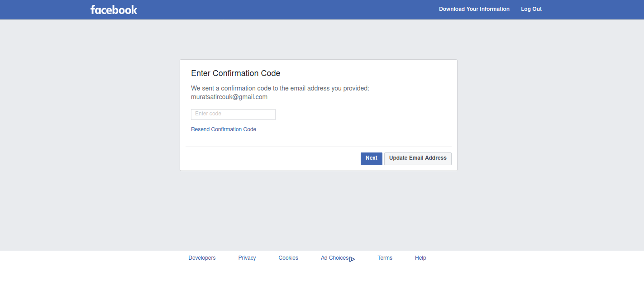Open the Privacy footer link
The width and height of the screenshot is (644, 295).
[247, 258]
